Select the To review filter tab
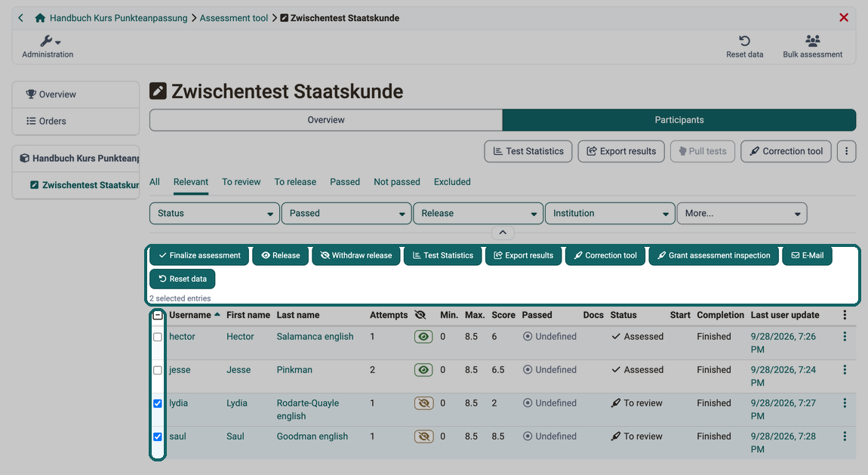 242,181
